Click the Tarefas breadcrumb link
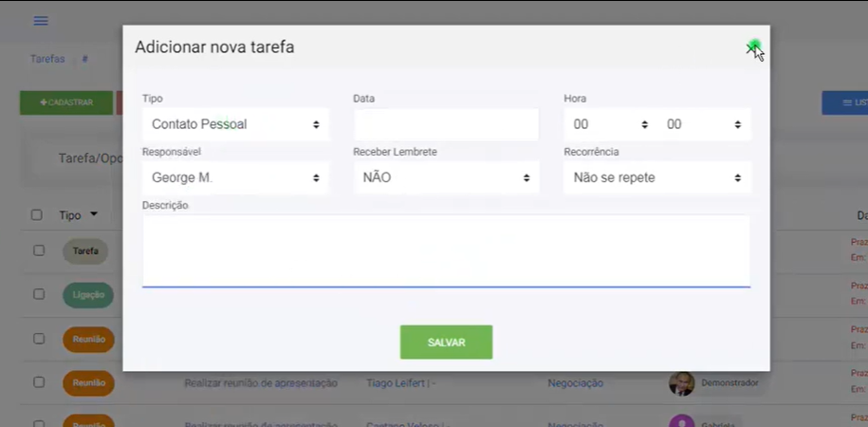This screenshot has height=427, width=868. [47, 59]
